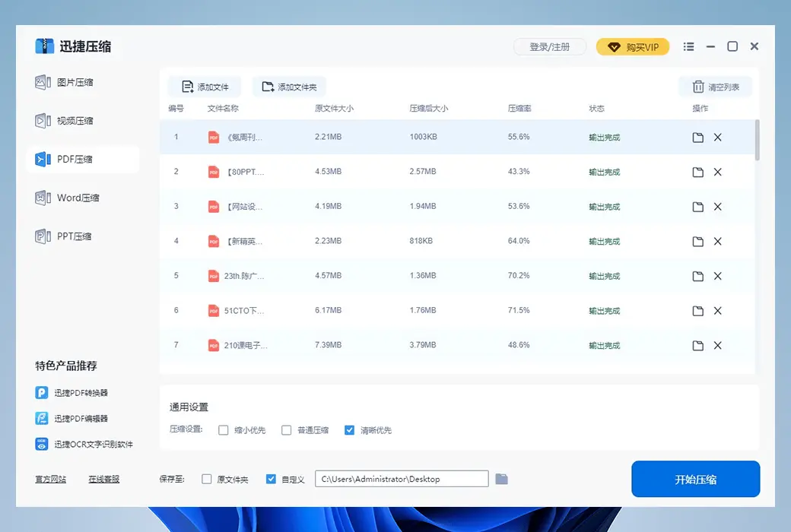
Task: Clear list with 清空列表 button
Action: click(716, 87)
